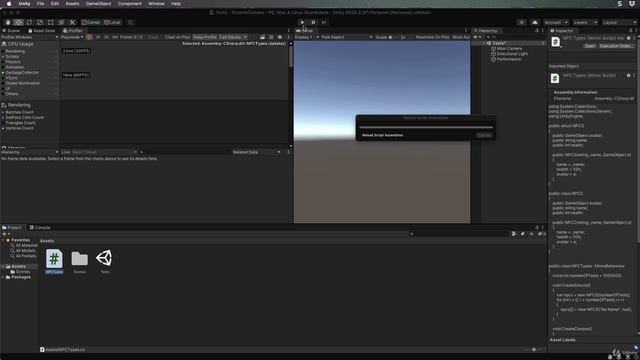Open the Profiler Modules dropdown

click(x=29, y=37)
